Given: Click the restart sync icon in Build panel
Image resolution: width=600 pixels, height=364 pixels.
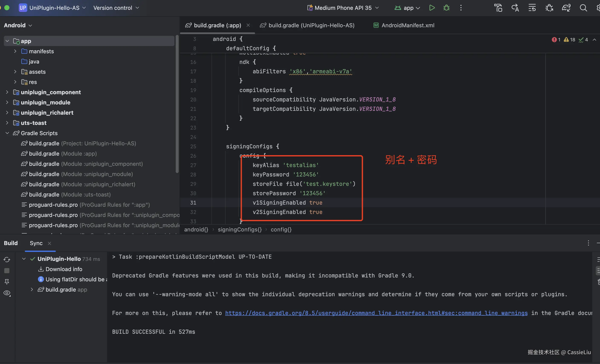Looking at the screenshot, I should tap(7, 259).
